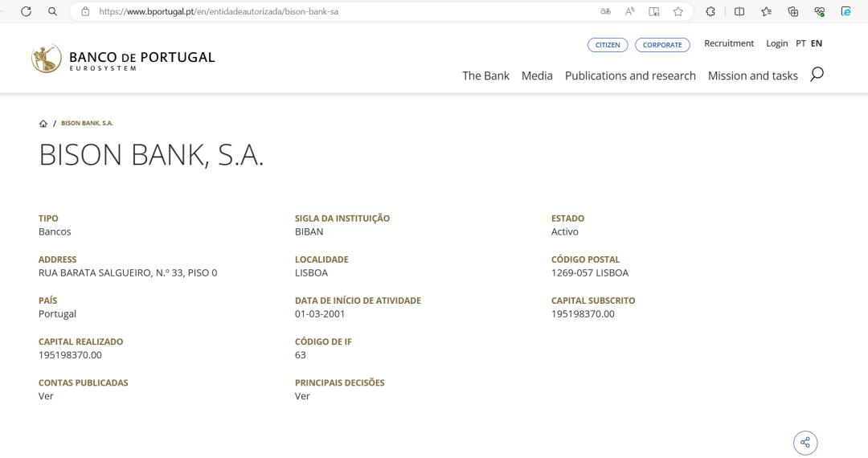Click the share icon at the bottom right
The image size is (868, 458).
805,443
